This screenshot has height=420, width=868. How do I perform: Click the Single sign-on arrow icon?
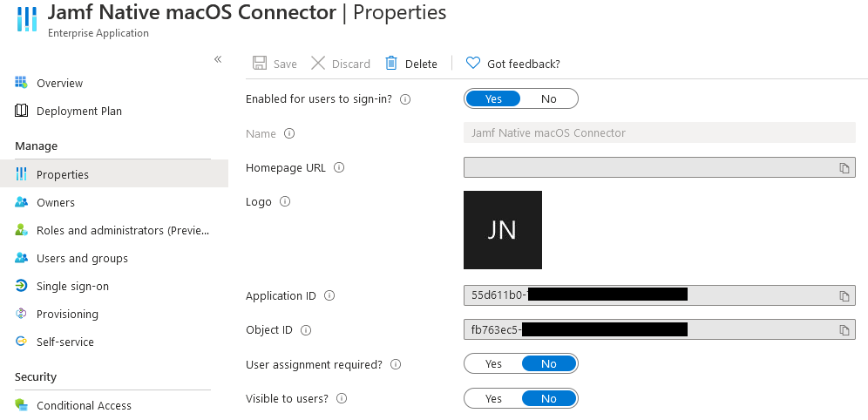pyautogui.click(x=21, y=286)
